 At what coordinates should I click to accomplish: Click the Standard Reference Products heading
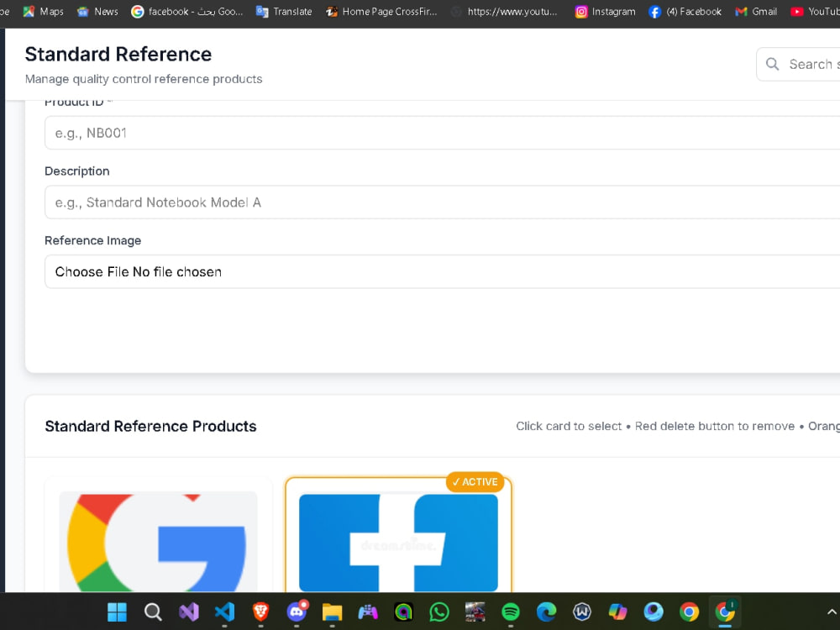pyautogui.click(x=150, y=426)
